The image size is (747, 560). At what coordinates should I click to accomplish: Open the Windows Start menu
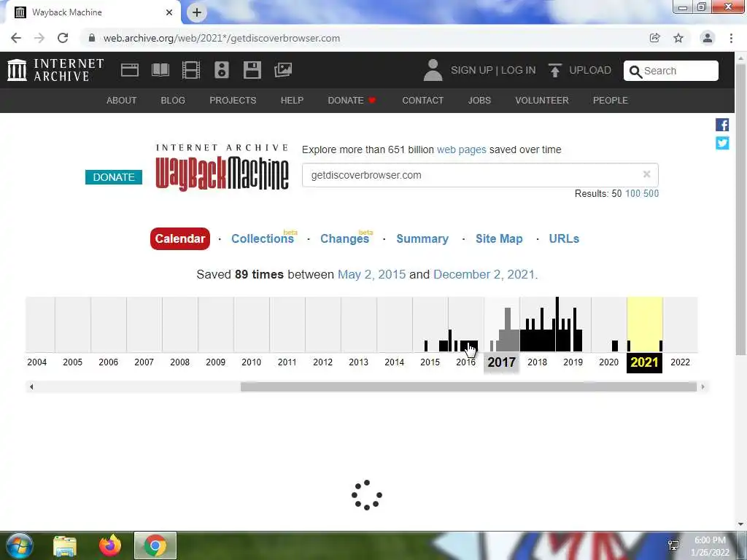(20, 545)
